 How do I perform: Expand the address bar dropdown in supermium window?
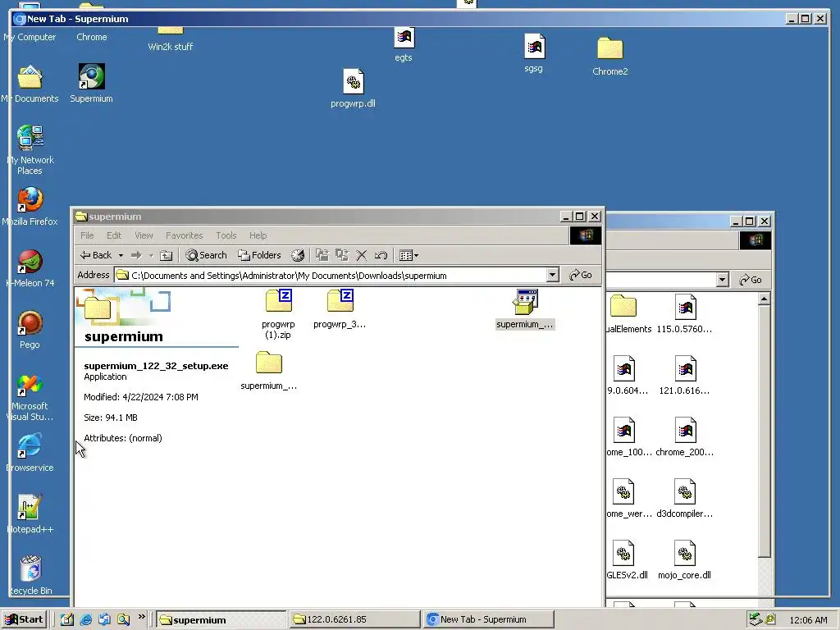tap(553, 276)
